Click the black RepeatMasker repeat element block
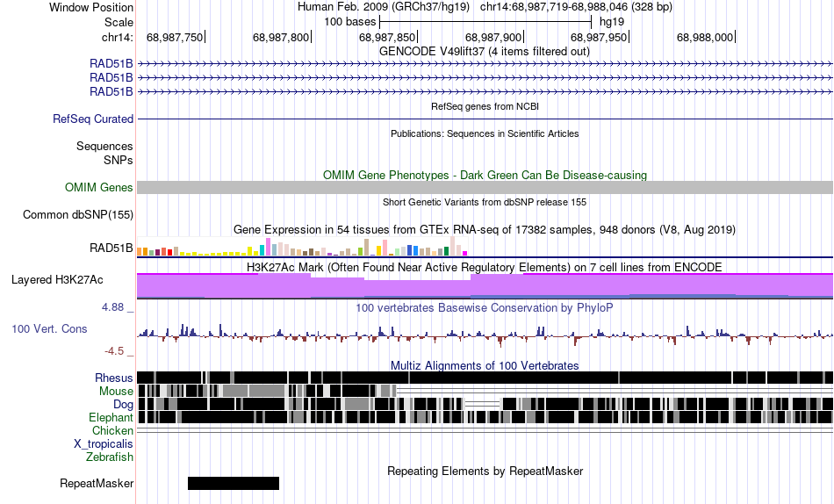 234,483
